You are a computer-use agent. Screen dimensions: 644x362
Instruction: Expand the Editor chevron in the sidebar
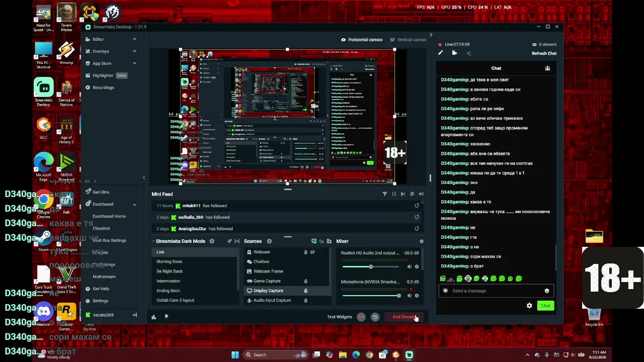click(134, 39)
